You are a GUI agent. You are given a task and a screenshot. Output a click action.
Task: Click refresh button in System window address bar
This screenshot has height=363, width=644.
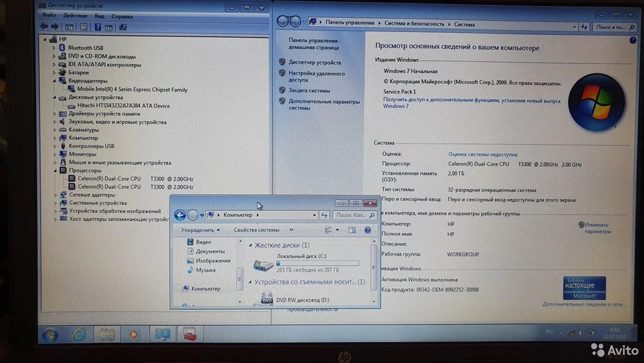pyautogui.click(x=585, y=27)
